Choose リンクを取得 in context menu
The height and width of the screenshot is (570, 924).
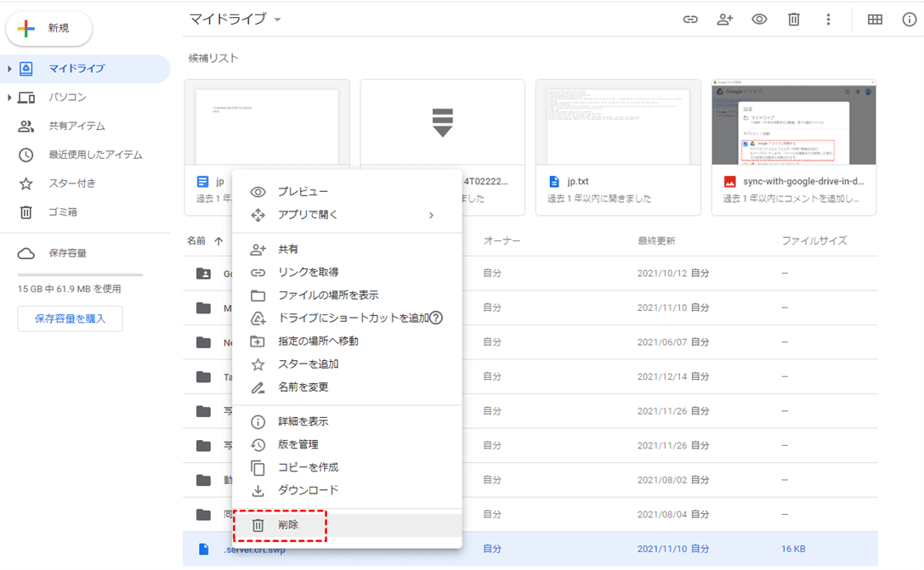point(347,272)
